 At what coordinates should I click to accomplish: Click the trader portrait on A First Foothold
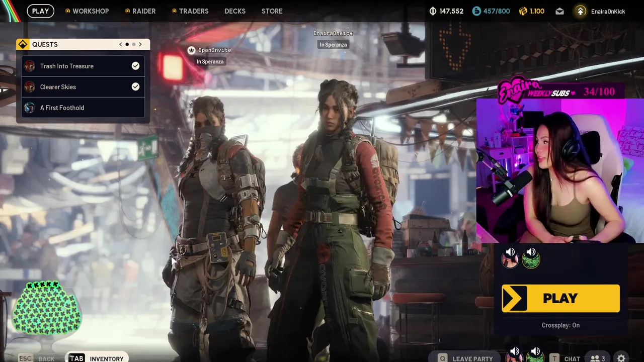(x=30, y=108)
